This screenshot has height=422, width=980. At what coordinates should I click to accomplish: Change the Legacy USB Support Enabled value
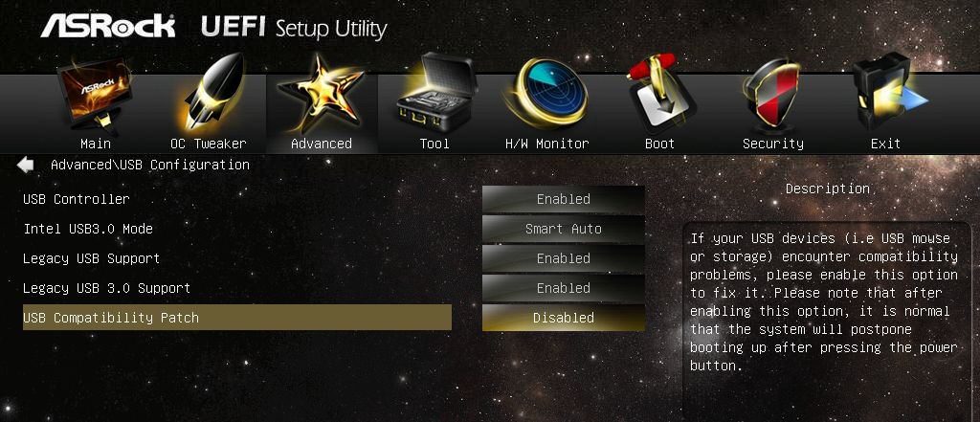(x=563, y=258)
